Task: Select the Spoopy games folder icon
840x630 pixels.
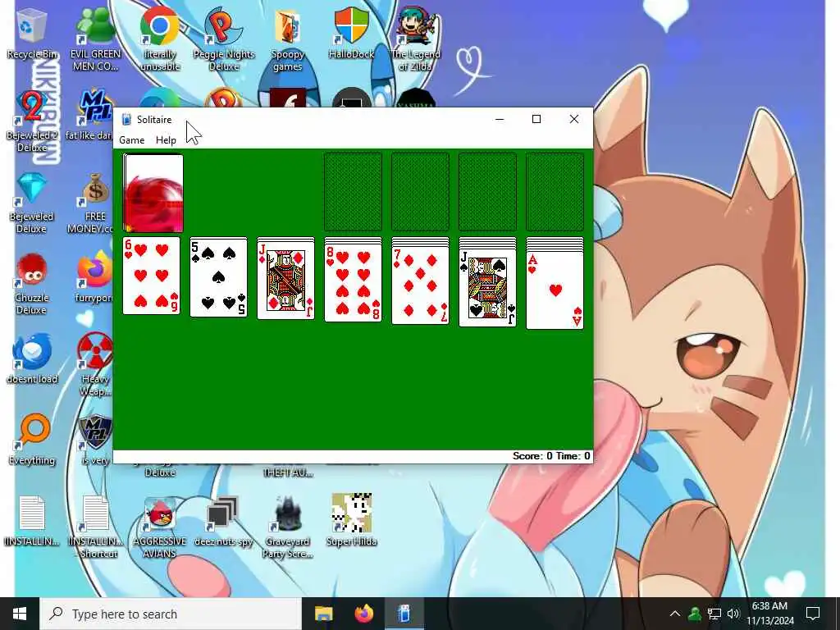Action: (288, 40)
